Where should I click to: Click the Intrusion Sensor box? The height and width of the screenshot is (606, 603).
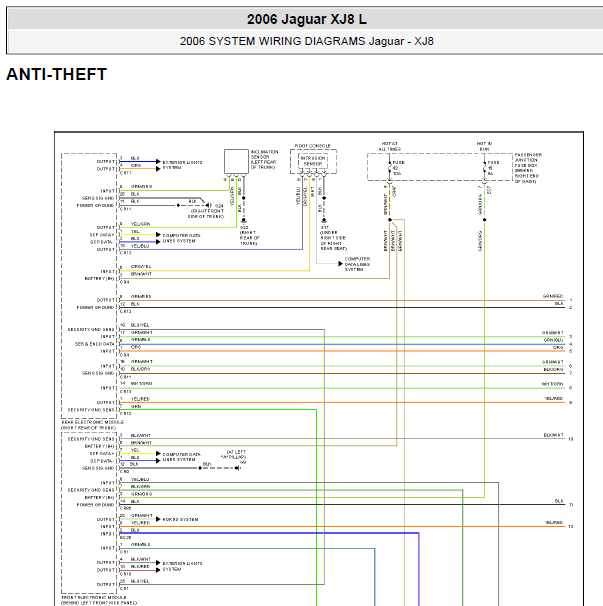[313, 161]
